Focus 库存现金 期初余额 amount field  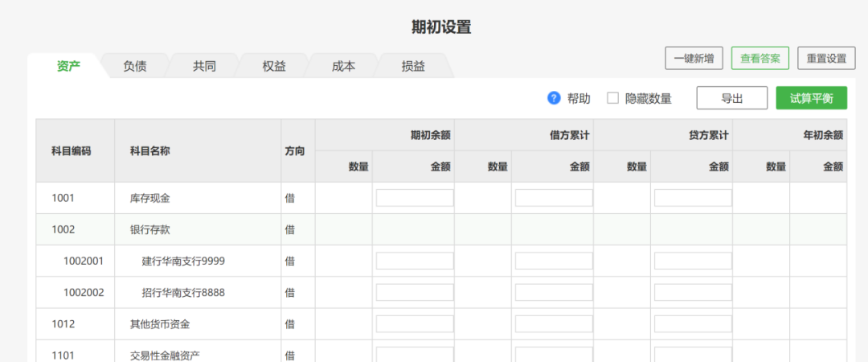[x=415, y=198]
